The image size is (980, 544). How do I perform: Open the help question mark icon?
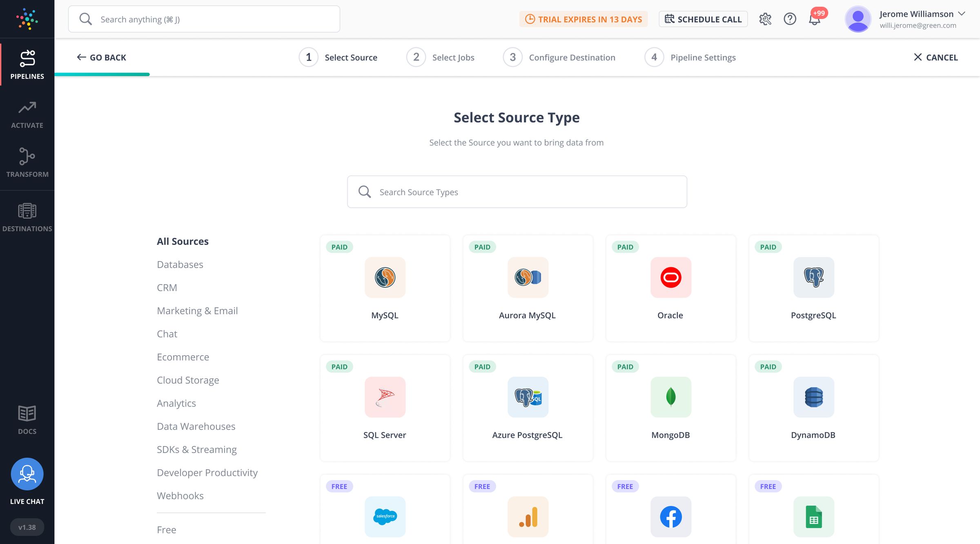click(790, 19)
